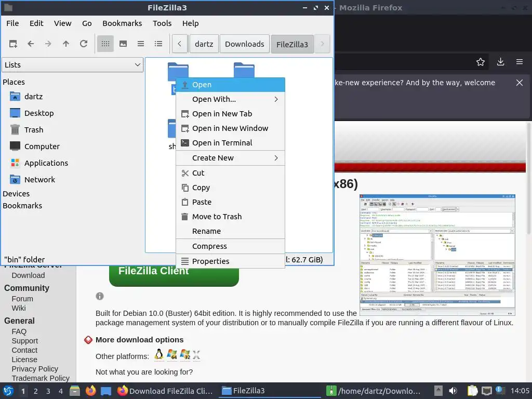Choose Properties in the context menu
The width and height of the screenshot is (532, 399).
pyautogui.click(x=230, y=261)
